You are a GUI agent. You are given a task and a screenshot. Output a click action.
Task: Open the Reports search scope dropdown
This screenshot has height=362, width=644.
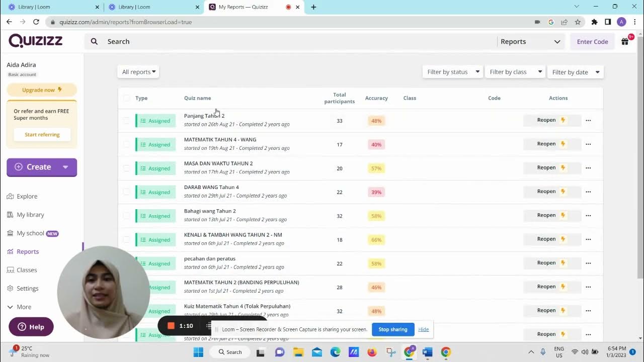(530, 42)
